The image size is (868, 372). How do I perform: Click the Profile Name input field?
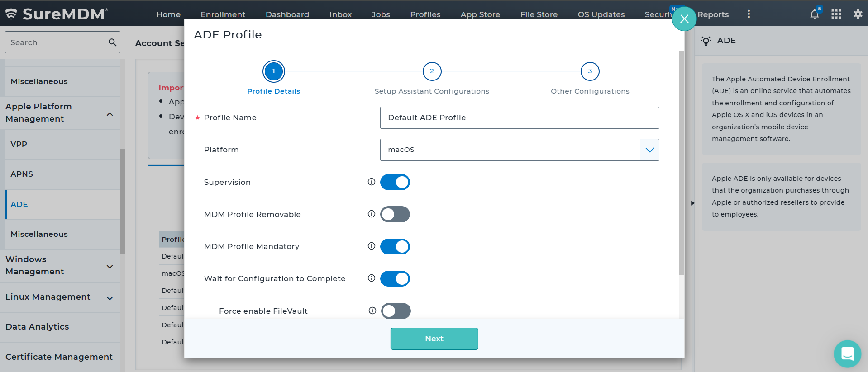pos(519,118)
